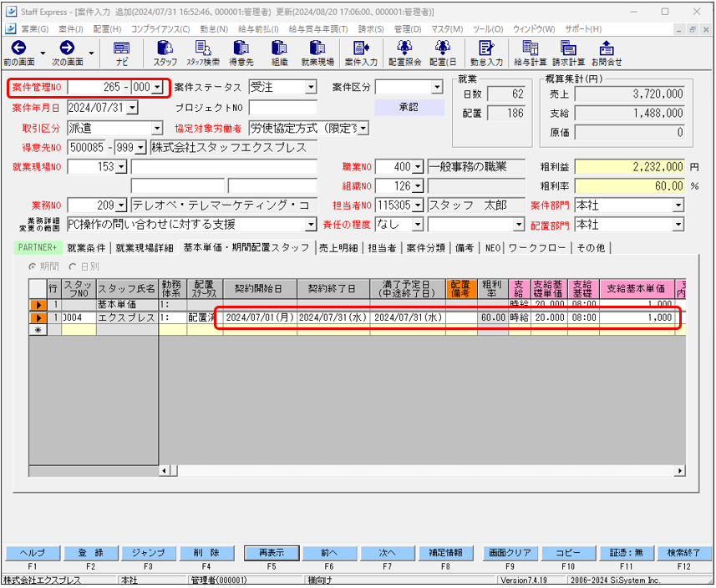
Task: Open the 案件区分 dropdown
Action: [x=437, y=87]
